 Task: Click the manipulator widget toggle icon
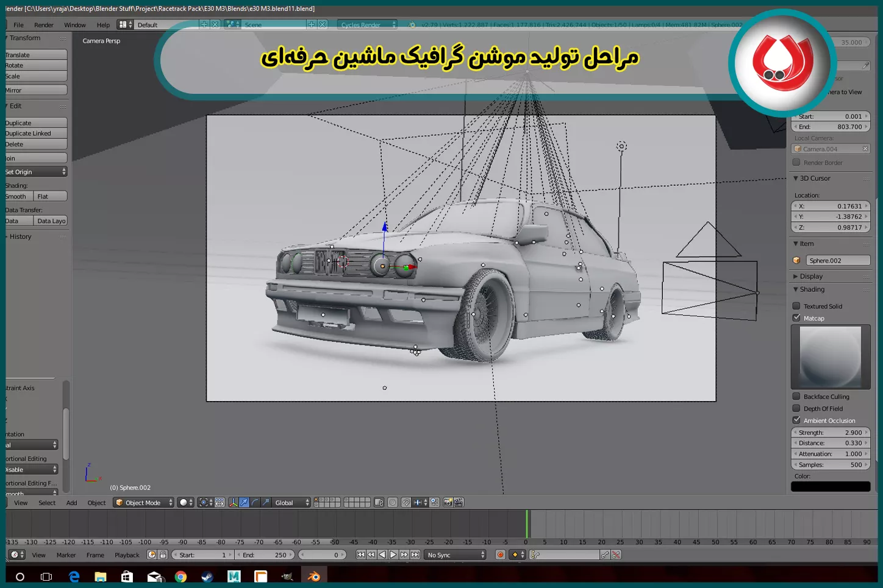click(x=234, y=502)
